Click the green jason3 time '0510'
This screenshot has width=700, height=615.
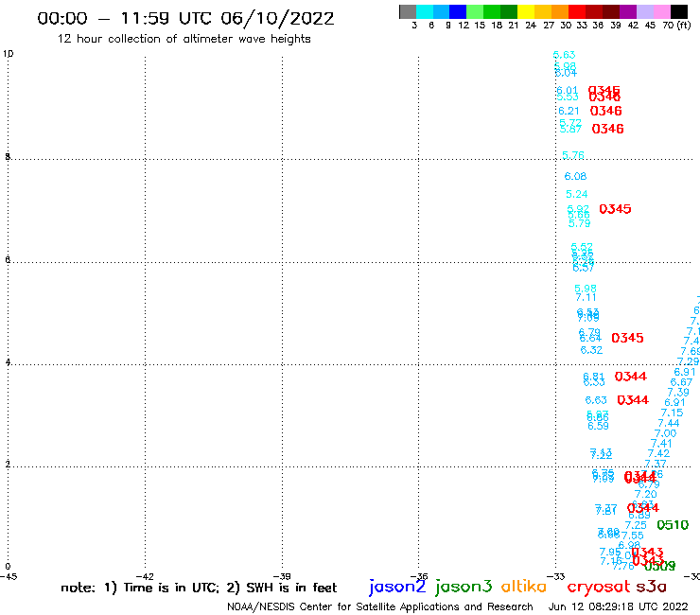(x=673, y=525)
